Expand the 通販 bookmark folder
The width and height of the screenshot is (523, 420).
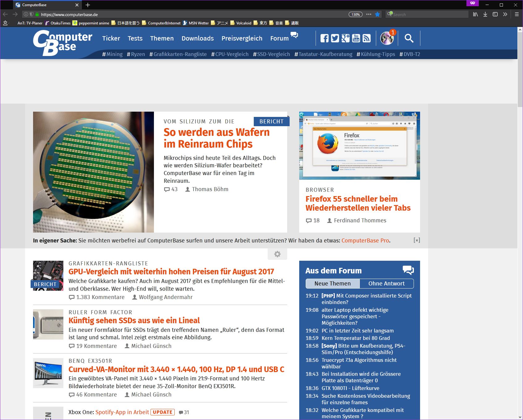coord(292,23)
